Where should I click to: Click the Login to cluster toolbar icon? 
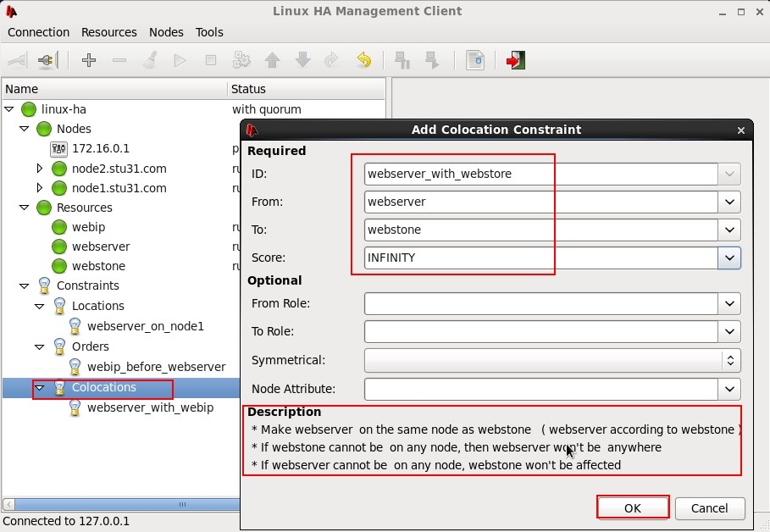[17, 60]
